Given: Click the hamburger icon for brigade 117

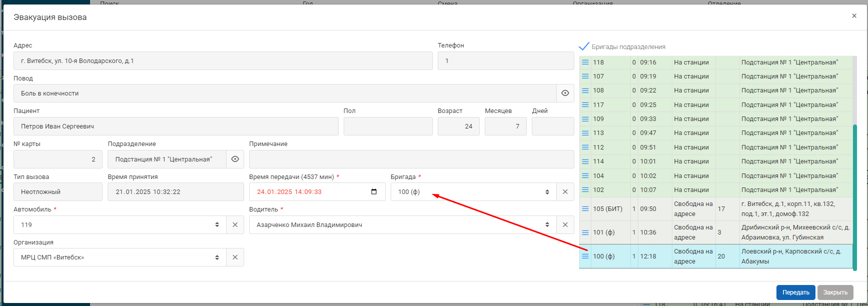Looking at the screenshot, I should point(585,105).
